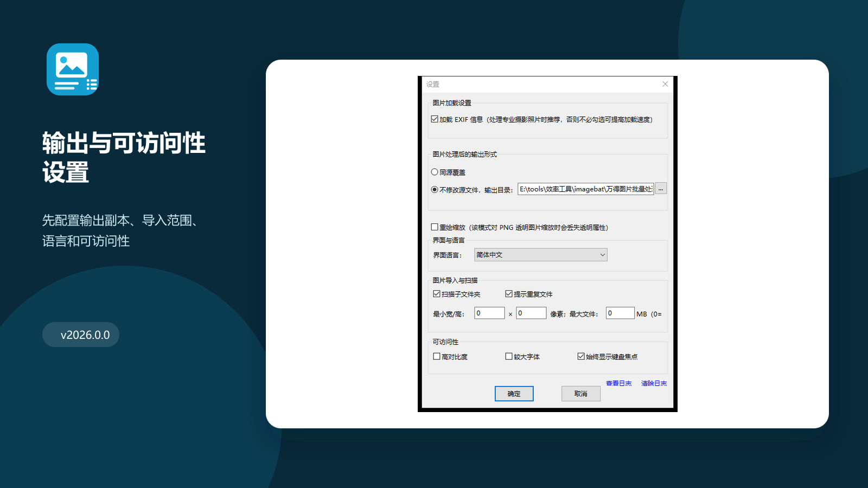
Task: Confirm settings with the 确定 button
Action: [514, 394]
